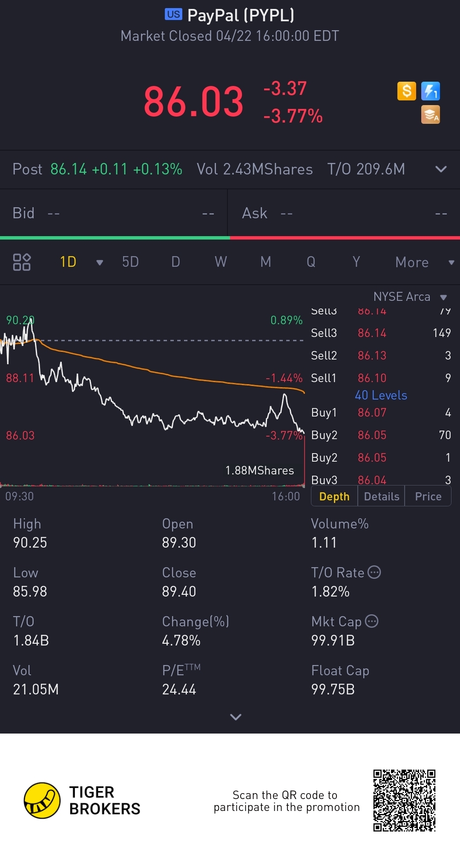Image resolution: width=460 pixels, height=868 pixels.
Task: Select the 1D chart tab
Action: click(68, 262)
